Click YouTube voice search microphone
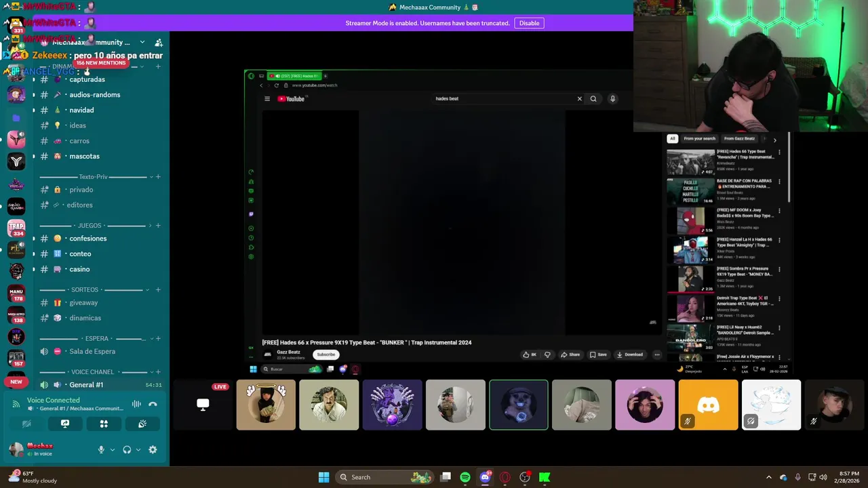The height and width of the screenshot is (488, 868). click(x=612, y=99)
